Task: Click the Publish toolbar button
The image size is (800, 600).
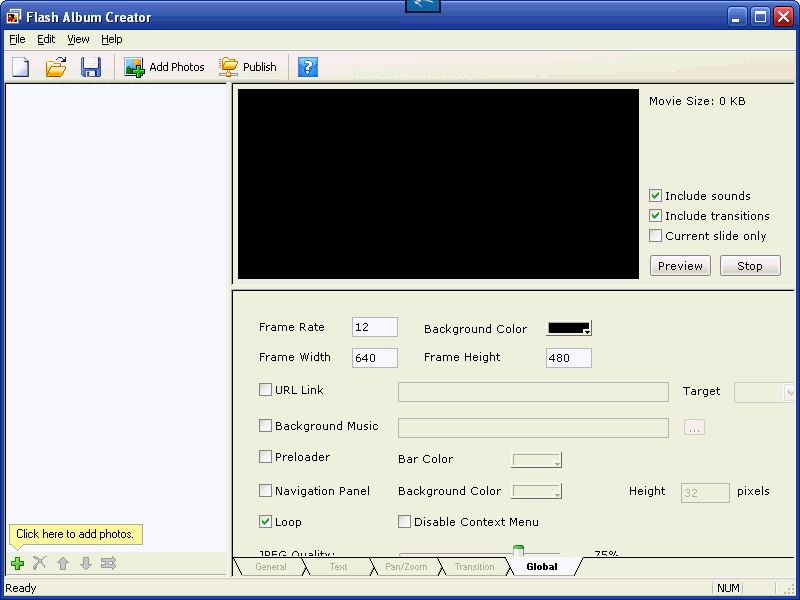Action: click(x=249, y=67)
